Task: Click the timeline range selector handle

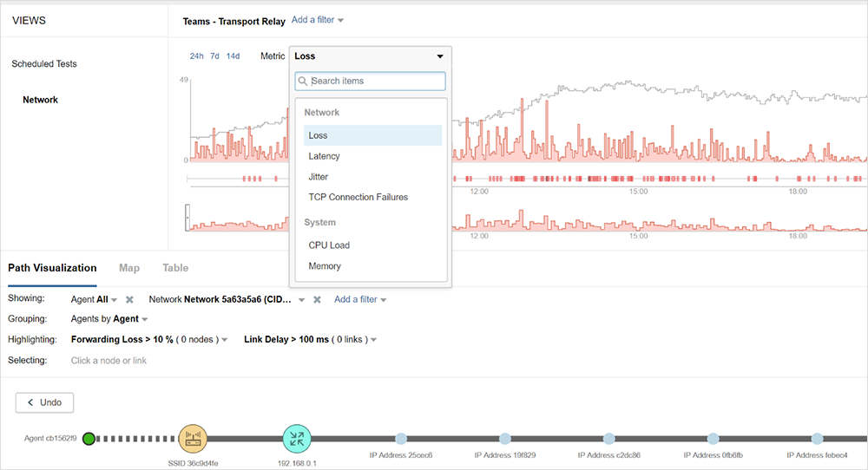Action: pyautogui.click(x=187, y=218)
